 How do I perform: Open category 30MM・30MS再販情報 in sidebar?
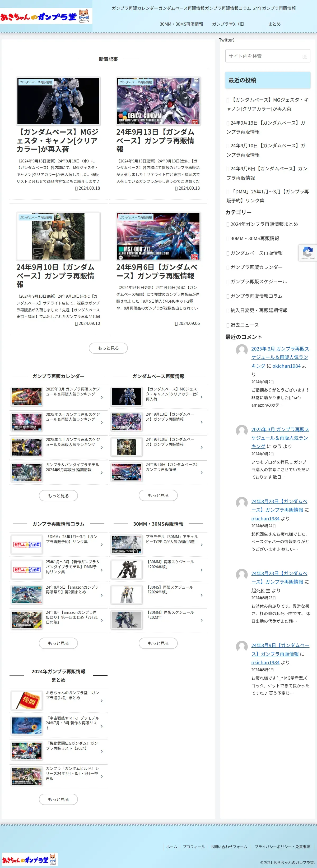click(255, 239)
